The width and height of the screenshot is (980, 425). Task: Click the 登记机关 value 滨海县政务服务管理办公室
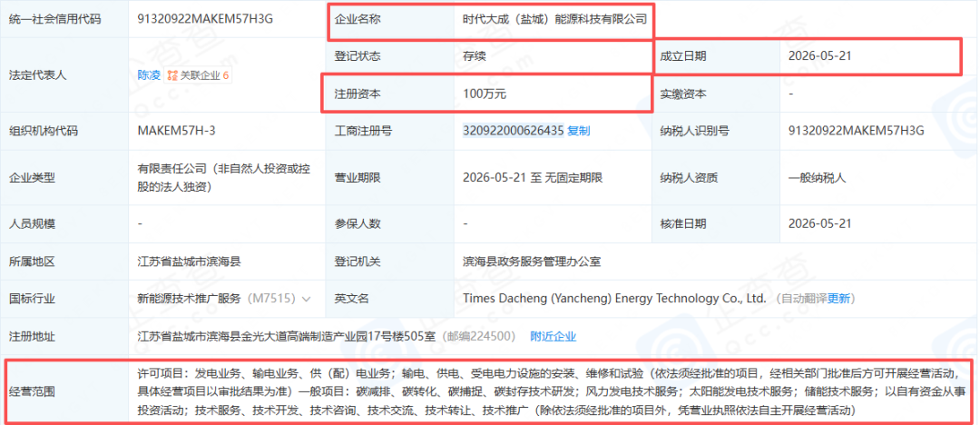point(531,262)
